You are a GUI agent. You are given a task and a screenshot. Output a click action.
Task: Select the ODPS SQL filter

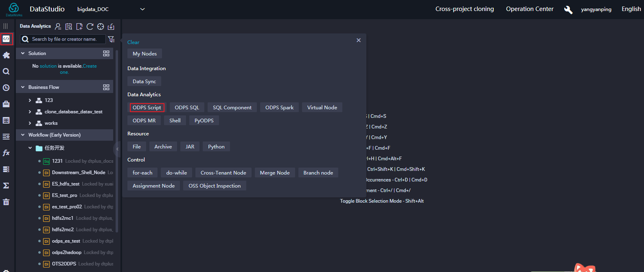(187, 108)
